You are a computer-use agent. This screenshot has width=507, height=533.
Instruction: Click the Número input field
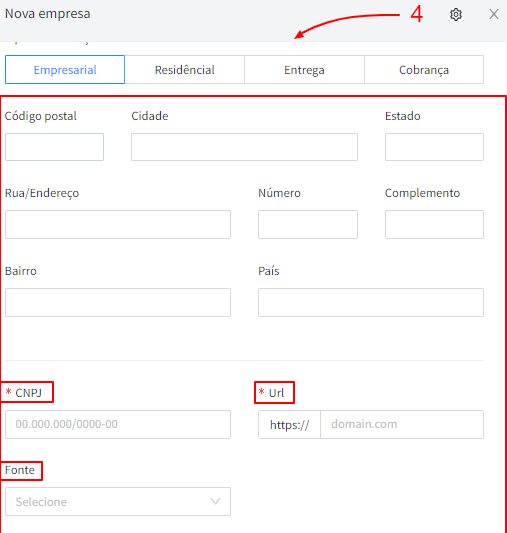coord(308,224)
